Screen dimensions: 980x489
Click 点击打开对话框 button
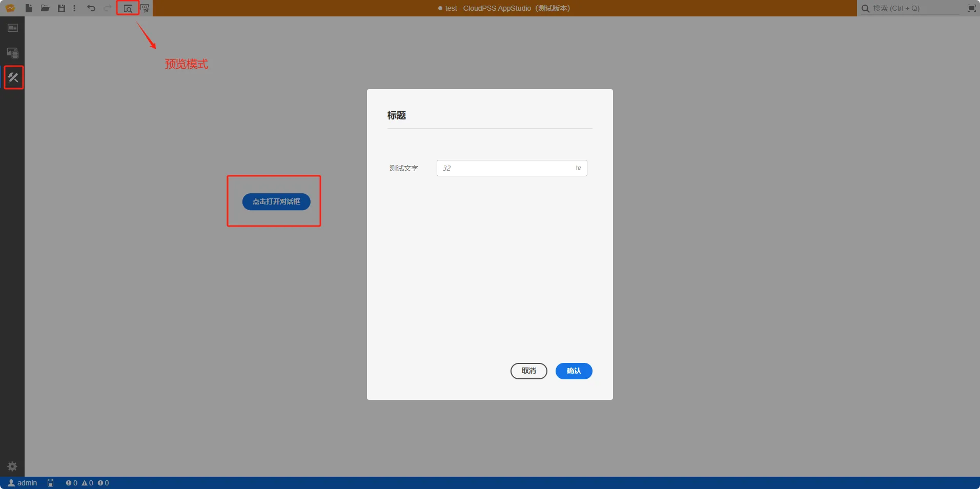click(276, 201)
